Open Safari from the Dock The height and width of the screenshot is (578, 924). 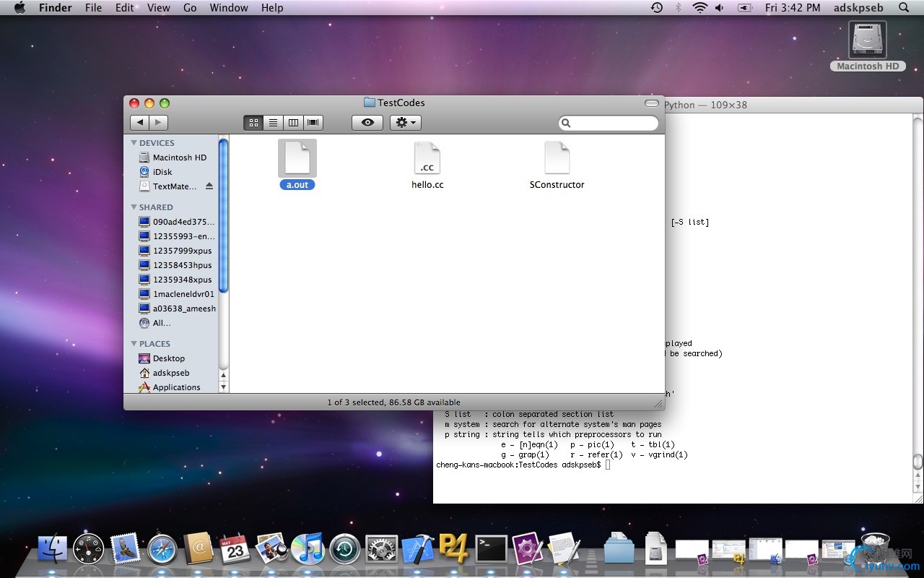point(162,550)
